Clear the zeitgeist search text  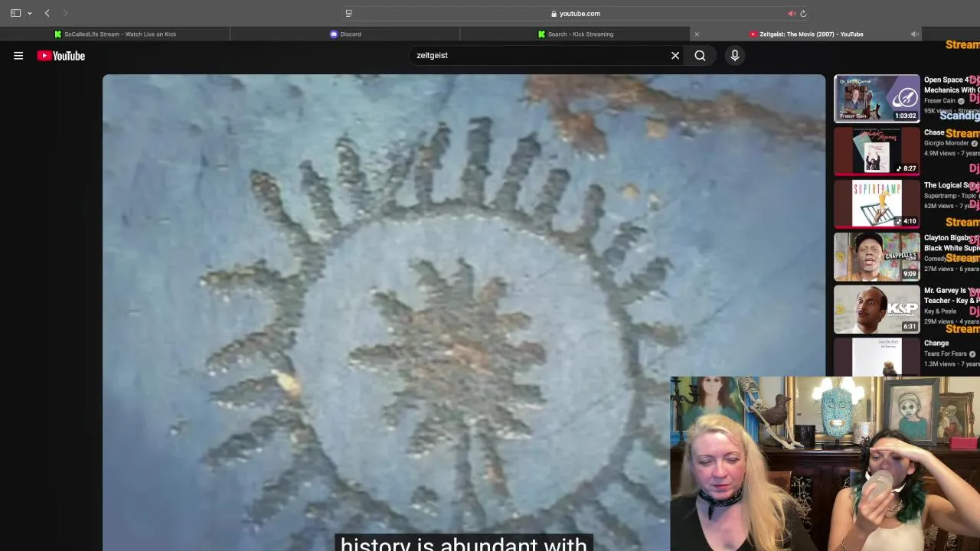(x=675, y=56)
